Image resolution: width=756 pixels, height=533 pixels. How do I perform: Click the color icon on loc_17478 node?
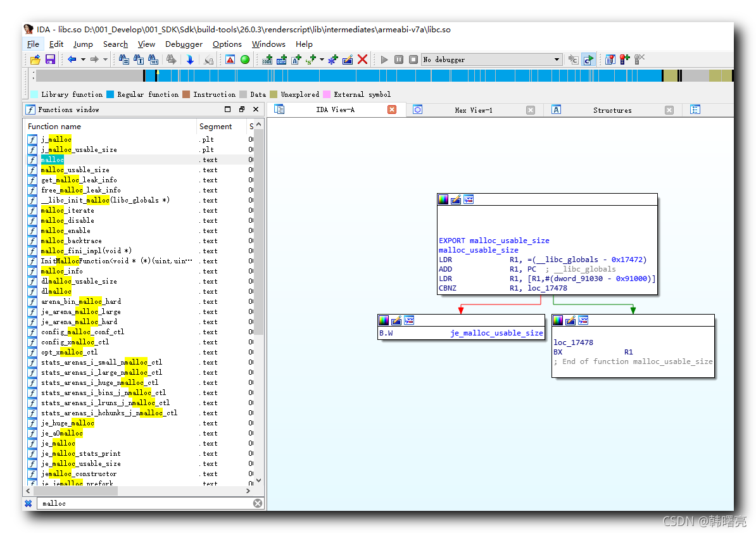(558, 320)
